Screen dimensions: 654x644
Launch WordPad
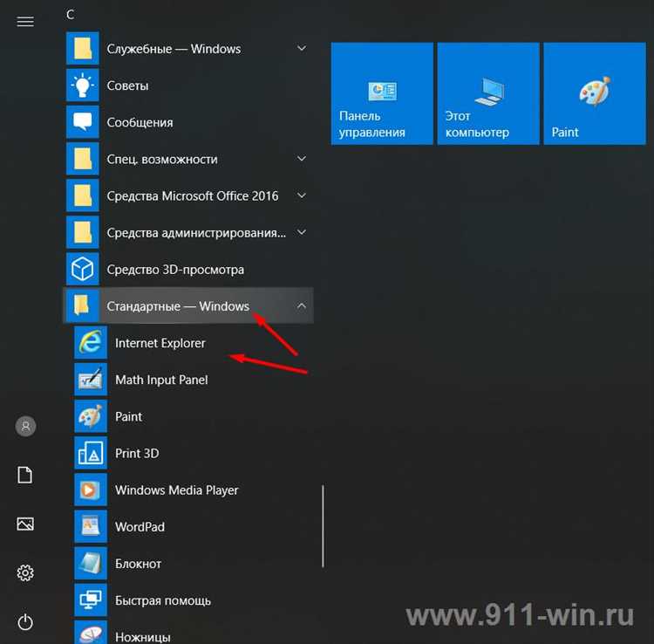tap(140, 527)
